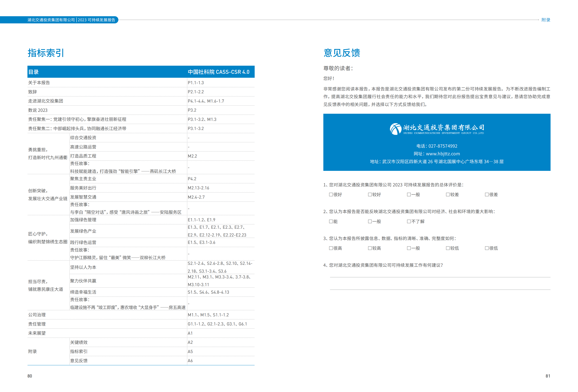The image size is (578, 392).
Task: Click the E1.1-1.2、E1.9 cell
Action: pyautogui.click(x=202, y=220)
